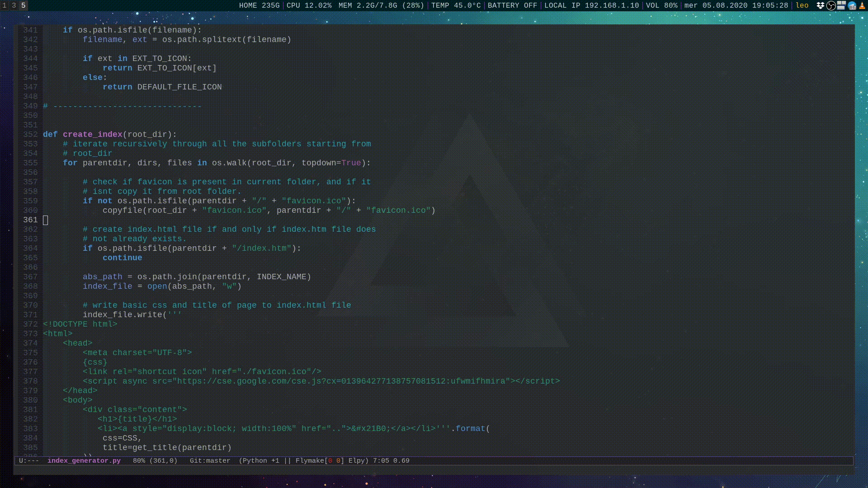Click the comment "# iterate recursively through all..."
Image resolution: width=868 pixels, height=488 pixels.
pyautogui.click(x=217, y=144)
